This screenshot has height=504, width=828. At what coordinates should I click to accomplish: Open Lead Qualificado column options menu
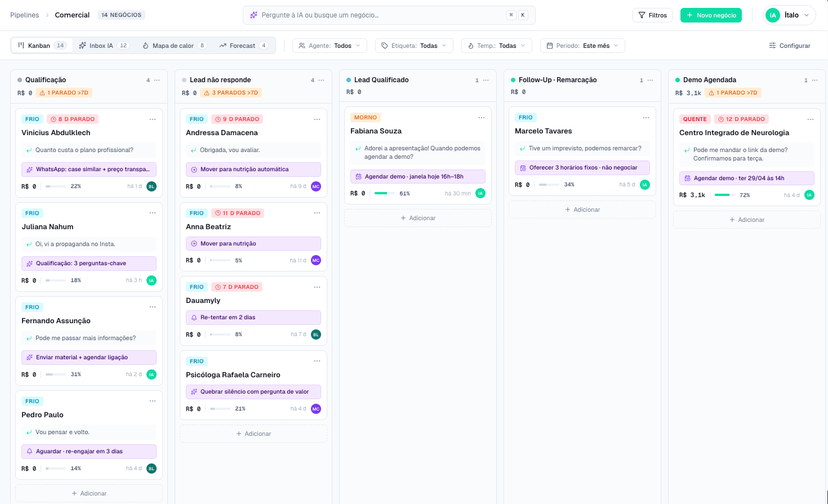point(486,80)
